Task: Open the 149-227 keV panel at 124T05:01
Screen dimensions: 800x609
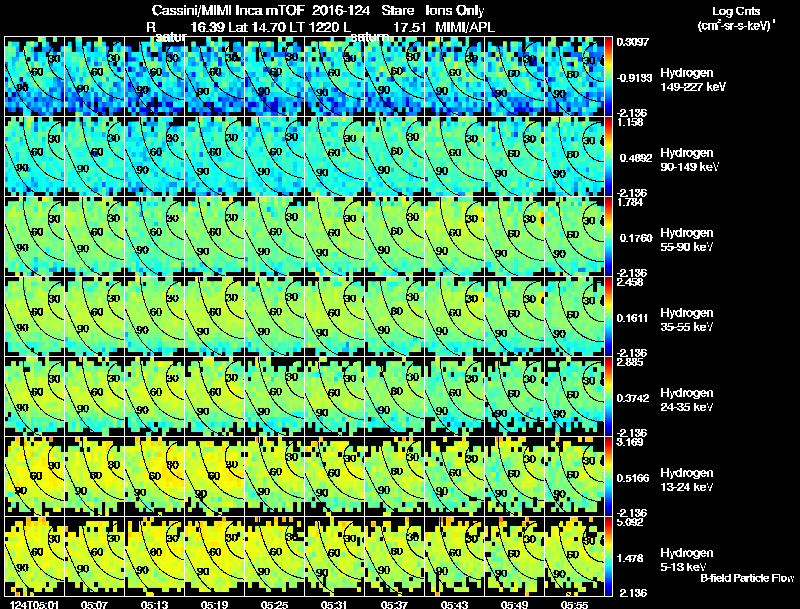Action: 35,77
